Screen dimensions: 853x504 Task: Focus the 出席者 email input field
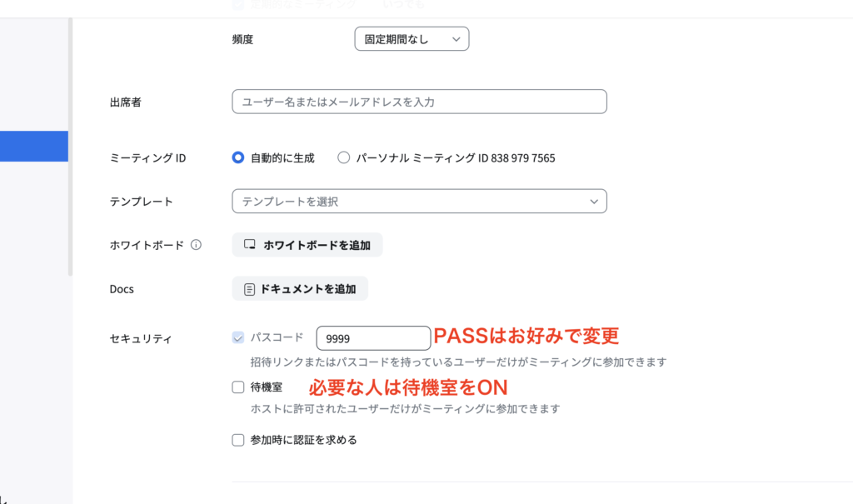pos(420,102)
